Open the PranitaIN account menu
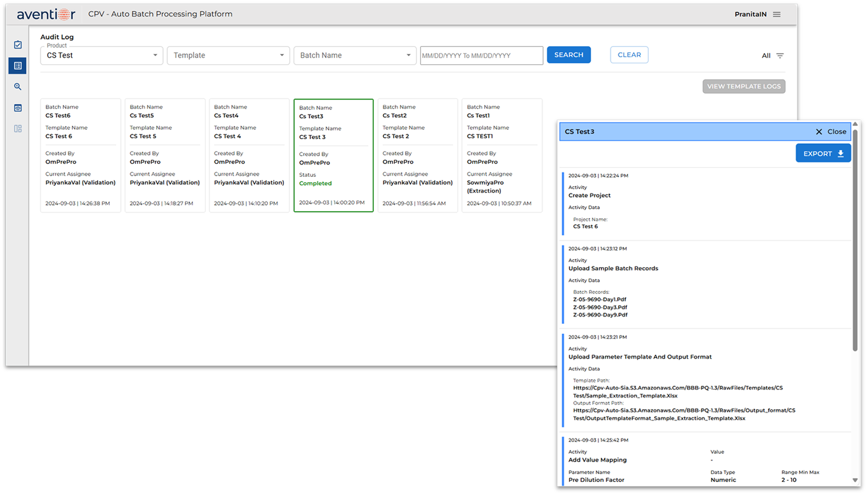This screenshot has width=868, height=503. (750, 14)
